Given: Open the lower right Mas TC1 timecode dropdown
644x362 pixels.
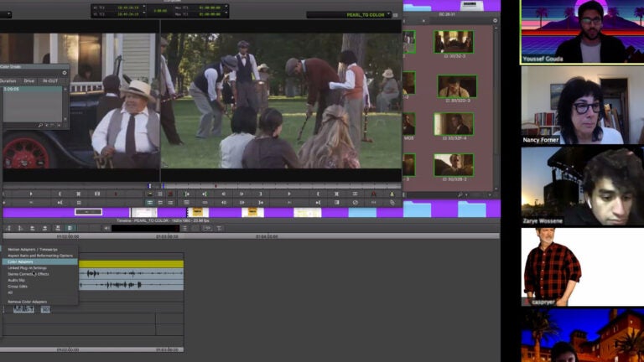Looking at the screenshot, I should click(x=226, y=14).
